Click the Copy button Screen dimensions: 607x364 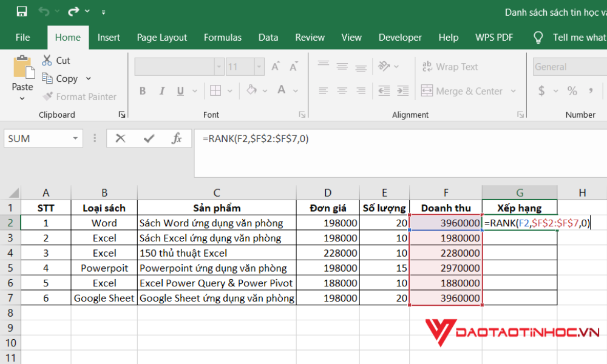tap(60, 78)
